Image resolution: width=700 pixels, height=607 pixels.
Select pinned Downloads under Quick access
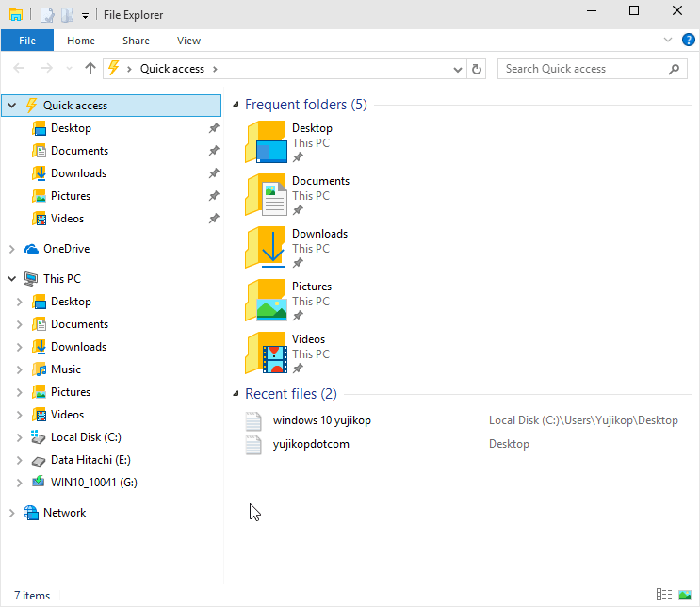[78, 173]
